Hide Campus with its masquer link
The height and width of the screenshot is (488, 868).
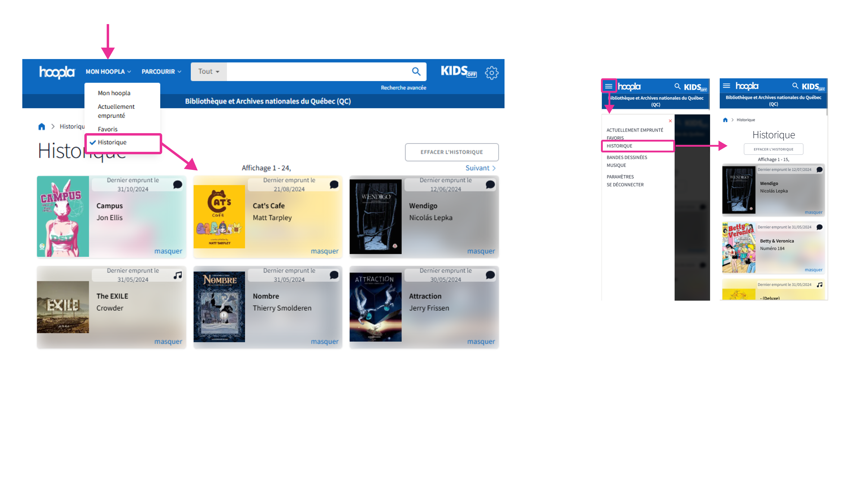(168, 251)
